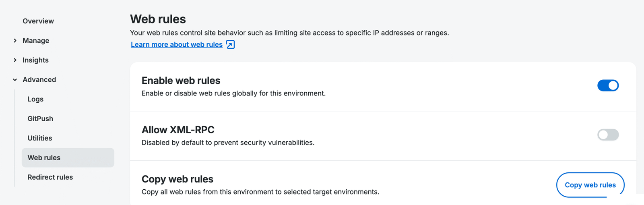Navigate to Redirect rules

click(x=50, y=177)
